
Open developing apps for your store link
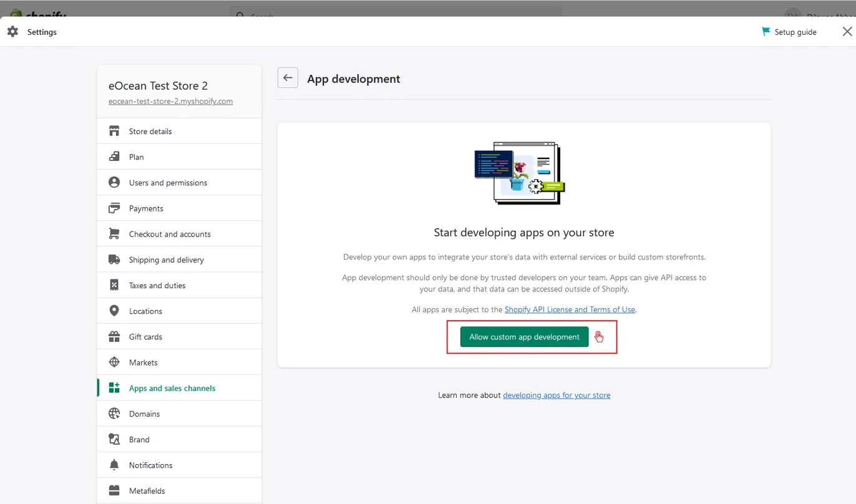[x=557, y=395]
